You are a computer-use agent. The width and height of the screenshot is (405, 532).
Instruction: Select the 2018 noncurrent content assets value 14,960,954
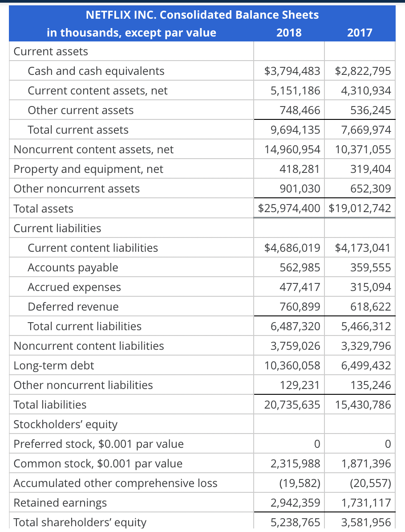(x=292, y=149)
